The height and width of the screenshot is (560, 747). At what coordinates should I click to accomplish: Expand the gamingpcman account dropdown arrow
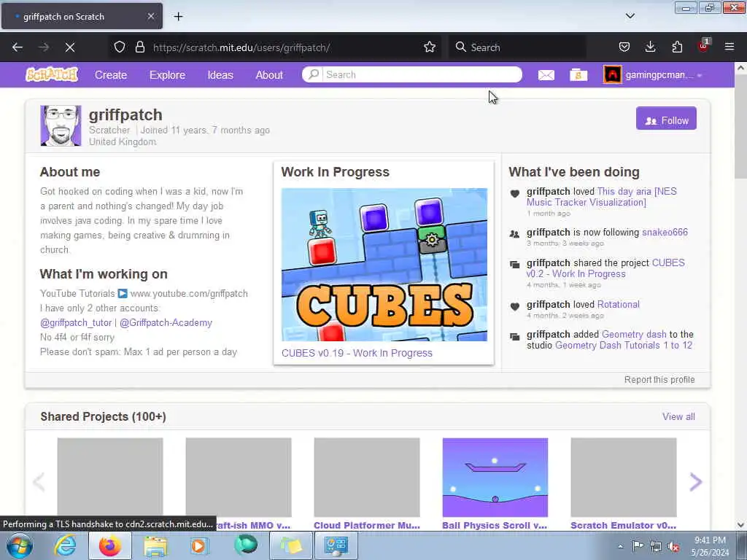[700, 75]
